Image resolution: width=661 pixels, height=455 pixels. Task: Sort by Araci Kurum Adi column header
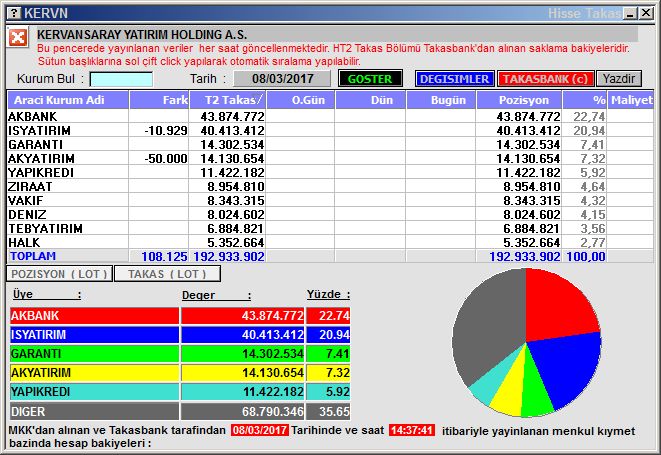click(x=68, y=100)
